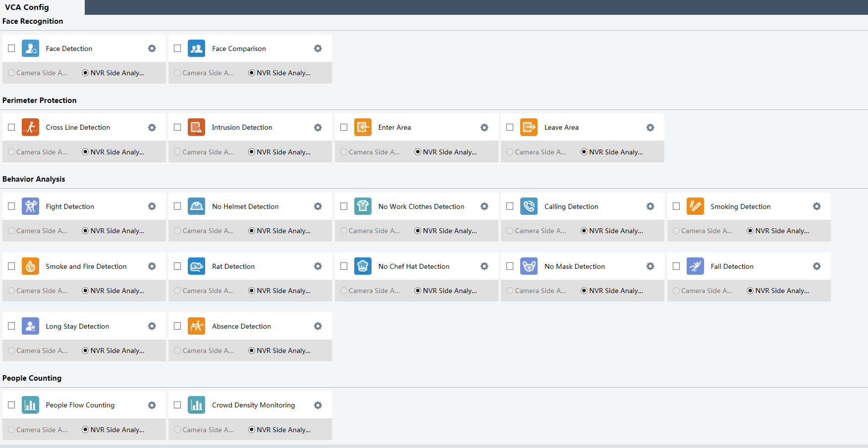Switch to the VCA Config tab

(27, 7)
